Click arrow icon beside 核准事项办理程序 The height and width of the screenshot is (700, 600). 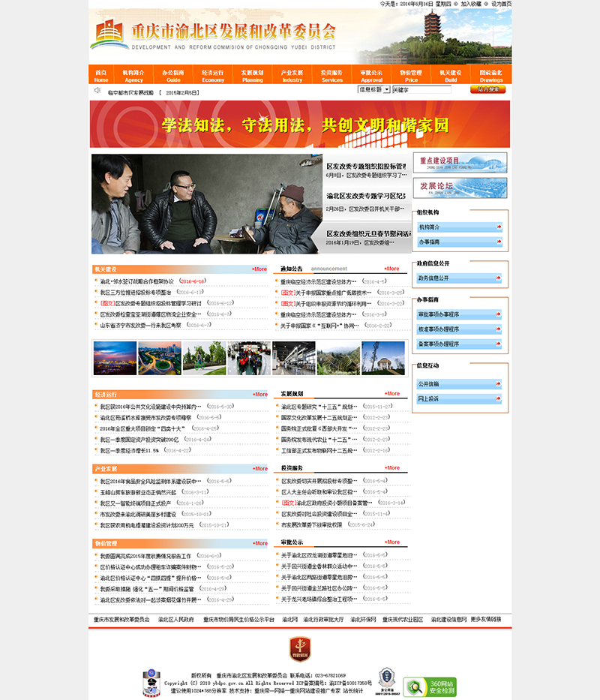point(499,329)
